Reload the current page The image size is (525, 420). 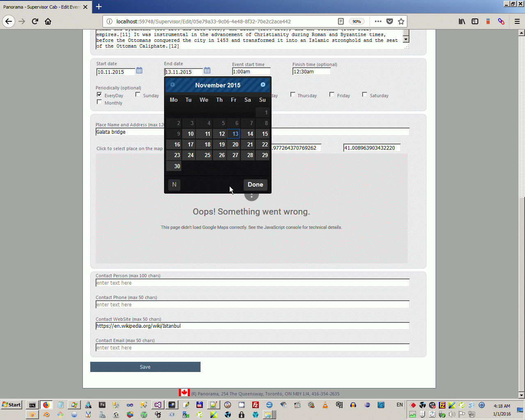click(x=35, y=21)
